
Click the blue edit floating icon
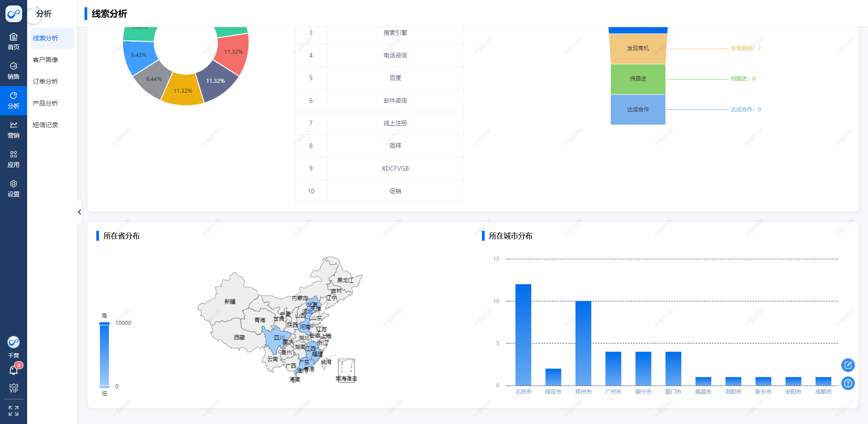tap(848, 365)
